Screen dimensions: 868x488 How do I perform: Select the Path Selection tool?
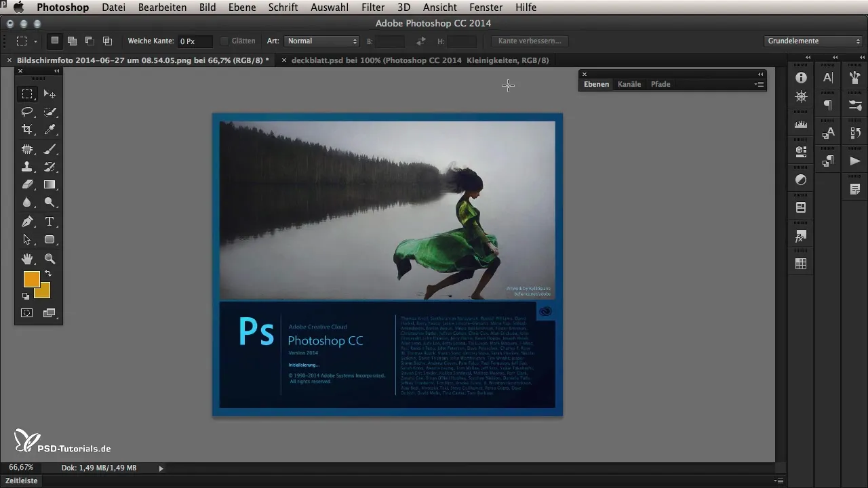tap(27, 239)
